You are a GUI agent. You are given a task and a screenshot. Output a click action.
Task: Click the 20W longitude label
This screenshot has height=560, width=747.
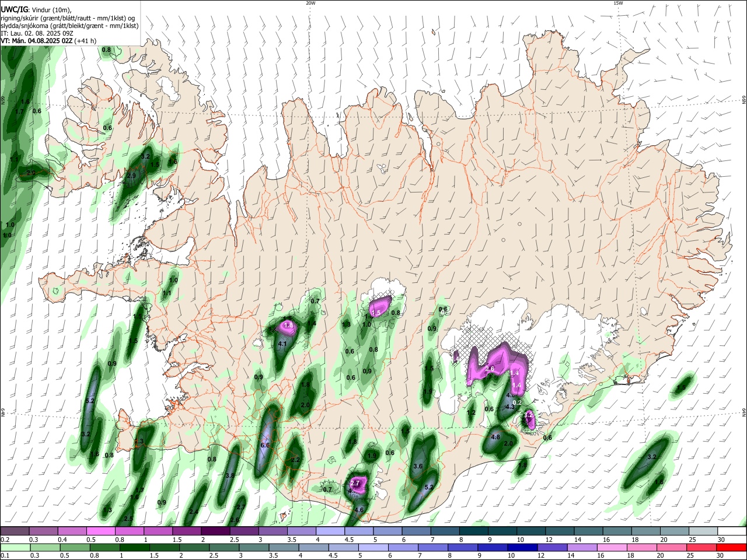[x=310, y=3]
